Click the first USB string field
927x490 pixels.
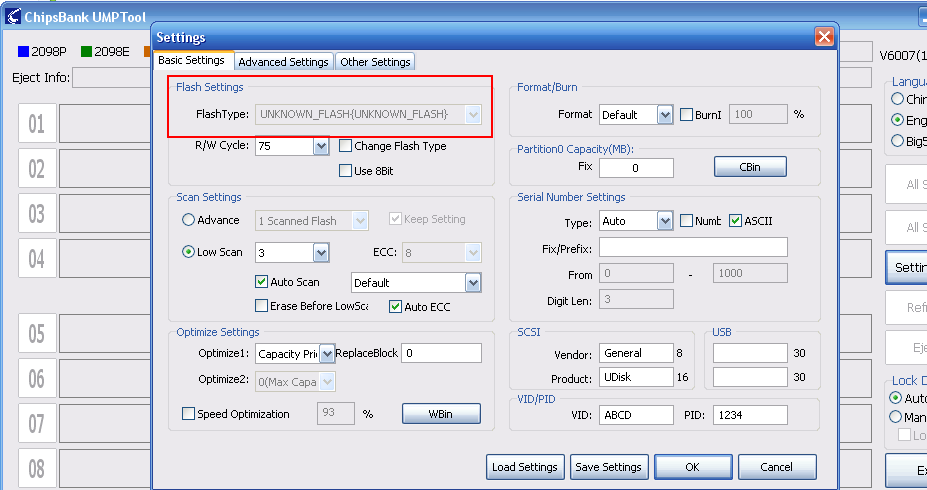750,353
